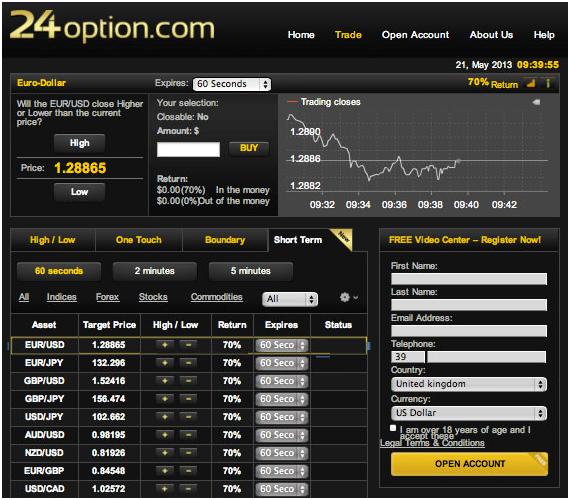
Task: Select the 5 minutes expiry toggle
Action: tap(250, 271)
